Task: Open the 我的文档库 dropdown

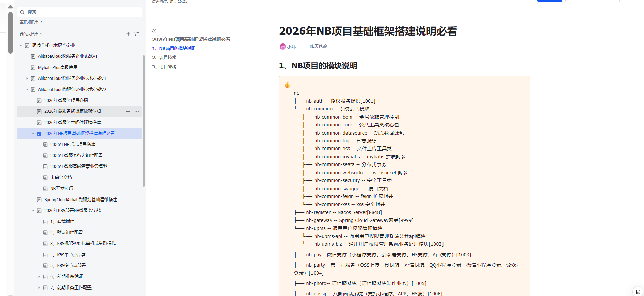Action: (31, 34)
